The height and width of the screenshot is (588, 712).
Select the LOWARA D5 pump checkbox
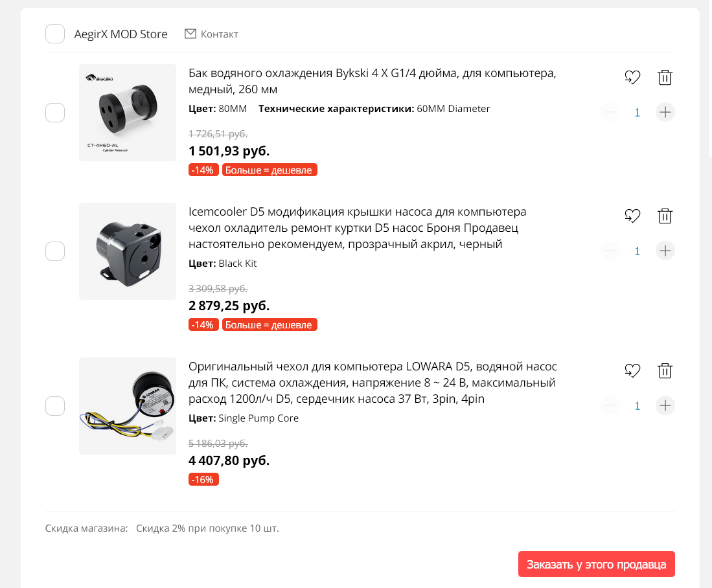click(x=55, y=406)
